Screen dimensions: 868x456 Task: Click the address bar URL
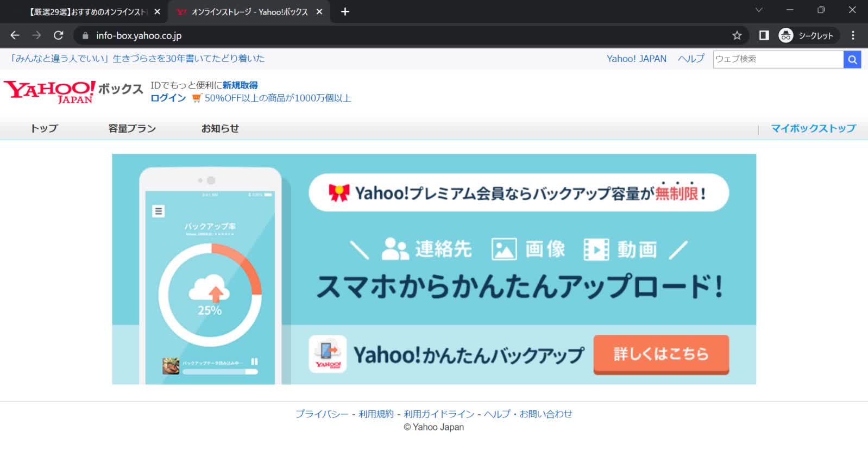click(x=139, y=35)
